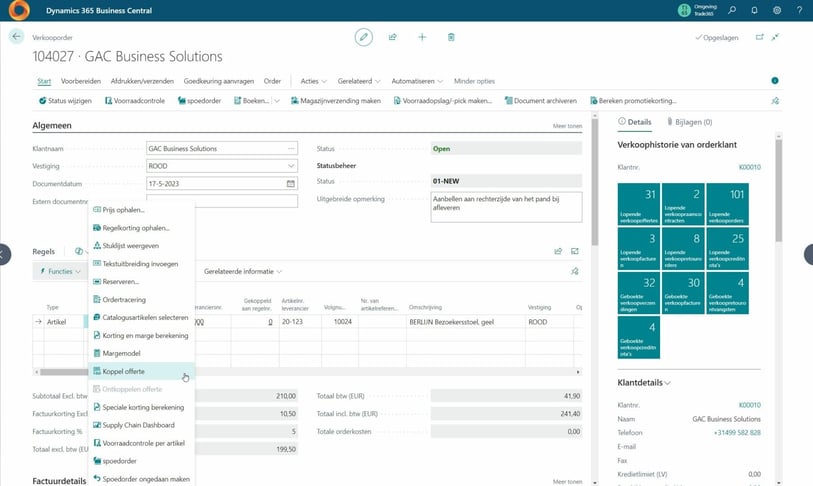The width and height of the screenshot is (813, 486).
Task: Open the Bijlagen (0) tab
Action: click(x=690, y=122)
